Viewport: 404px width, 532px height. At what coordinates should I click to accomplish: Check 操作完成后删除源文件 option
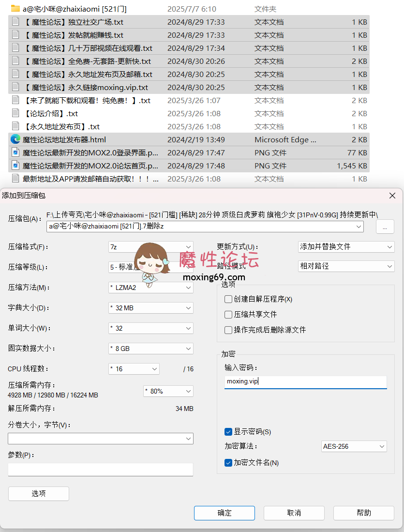coord(228,330)
